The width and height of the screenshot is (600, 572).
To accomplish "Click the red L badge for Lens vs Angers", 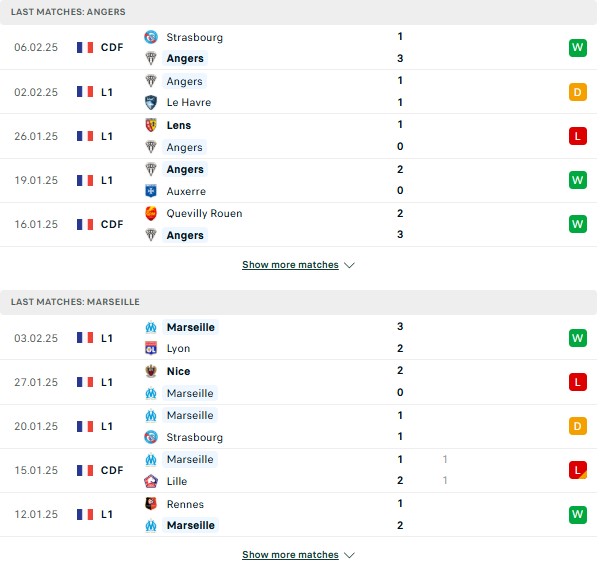I will 577,136.
